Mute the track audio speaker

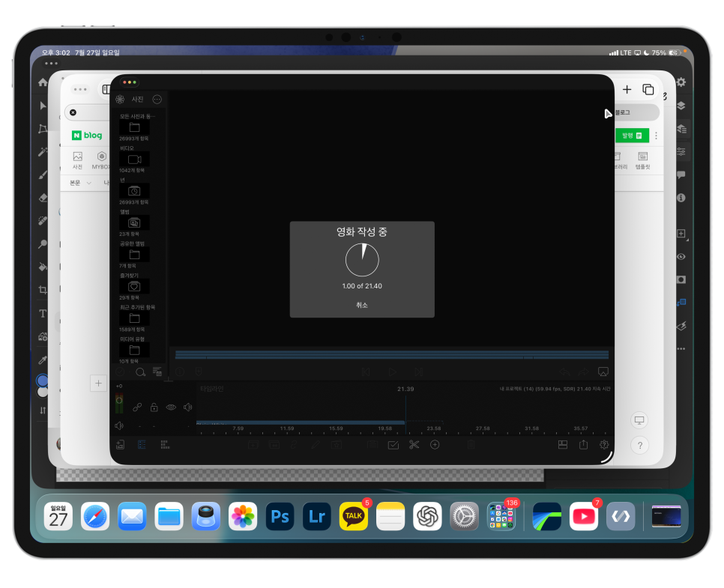click(187, 407)
